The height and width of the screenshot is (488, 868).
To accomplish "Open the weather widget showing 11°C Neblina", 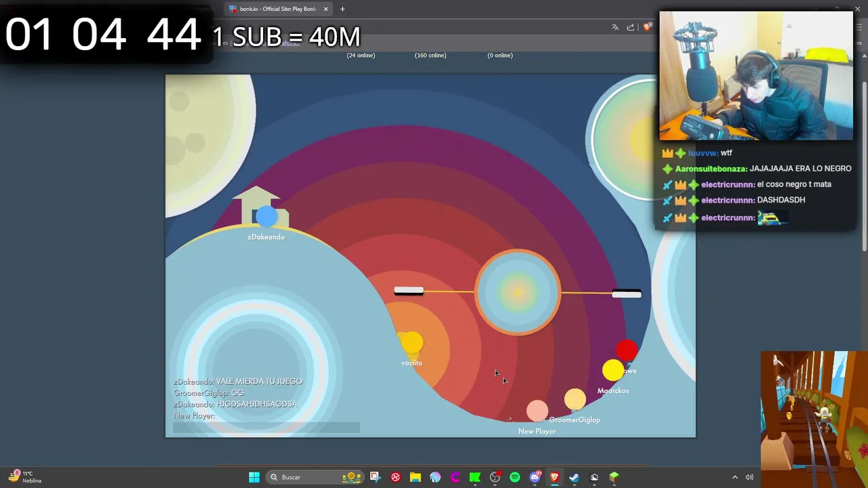I will tap(25, 476).
